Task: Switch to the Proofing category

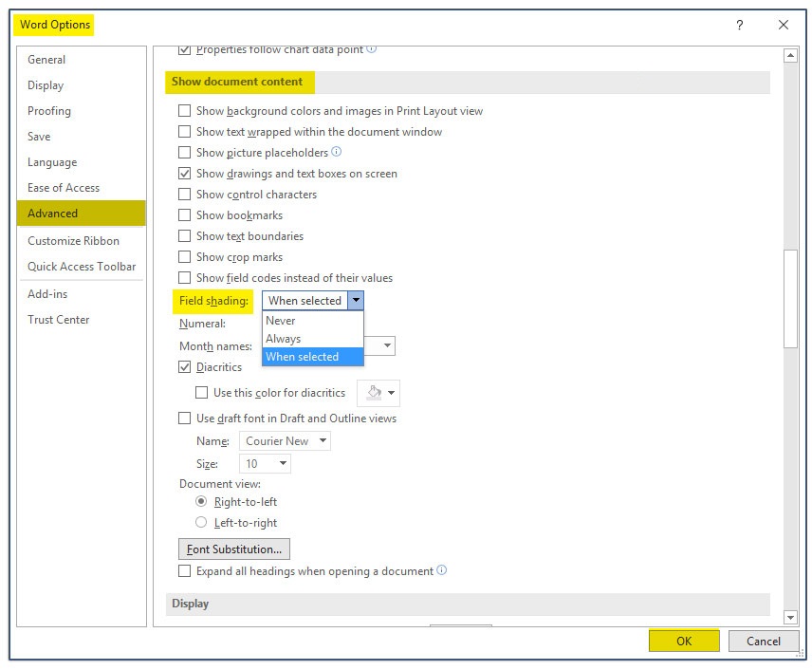Action: [49, 111]
